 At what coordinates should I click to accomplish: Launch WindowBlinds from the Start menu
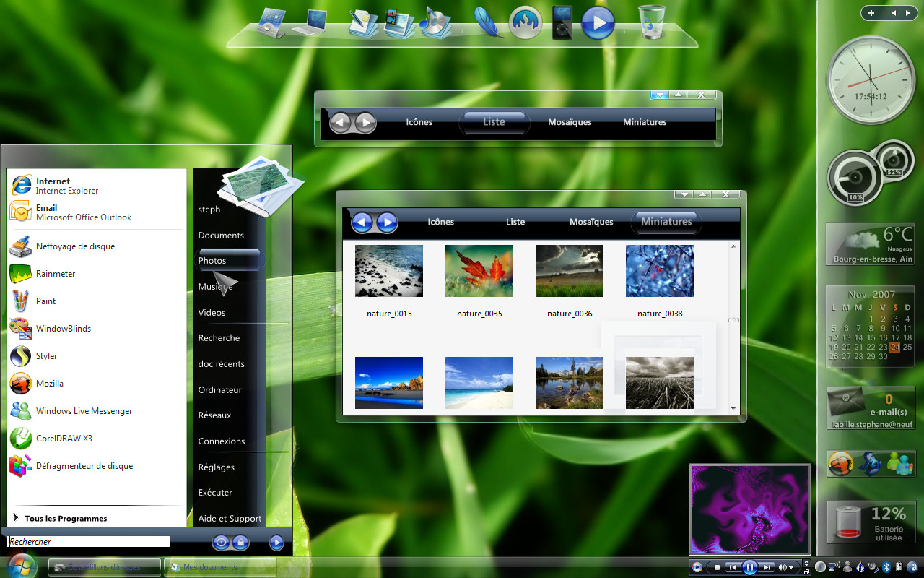tap(64, 329)
